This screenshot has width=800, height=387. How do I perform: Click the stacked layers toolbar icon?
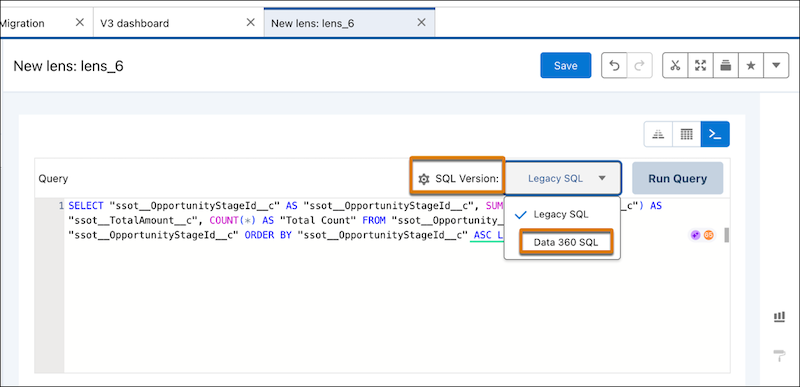726,65
